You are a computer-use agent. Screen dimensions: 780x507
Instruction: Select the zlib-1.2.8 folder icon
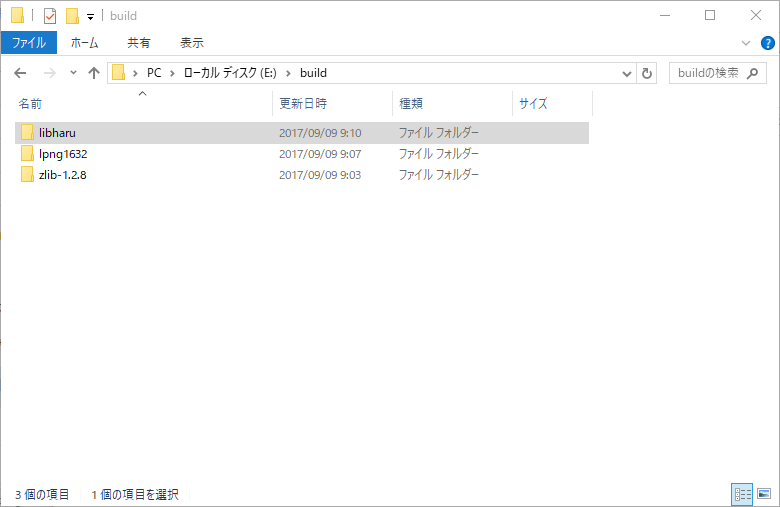point(27,175)
